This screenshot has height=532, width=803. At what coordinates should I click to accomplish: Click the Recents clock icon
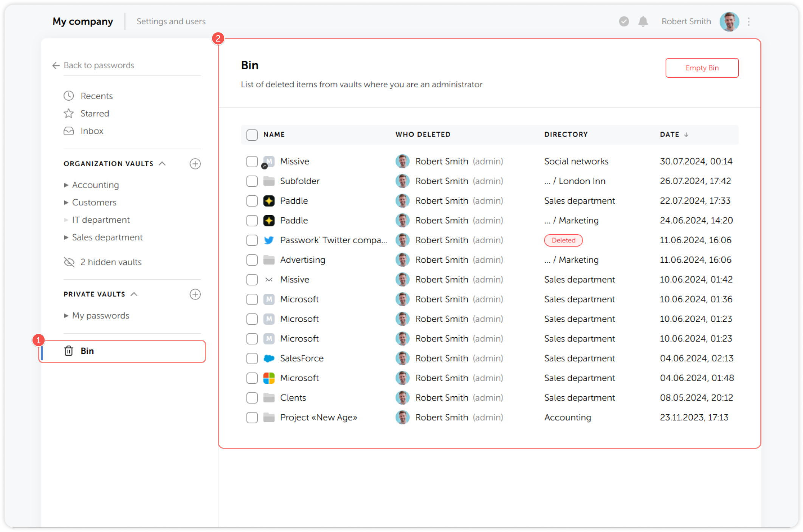[x=68, y=96]
